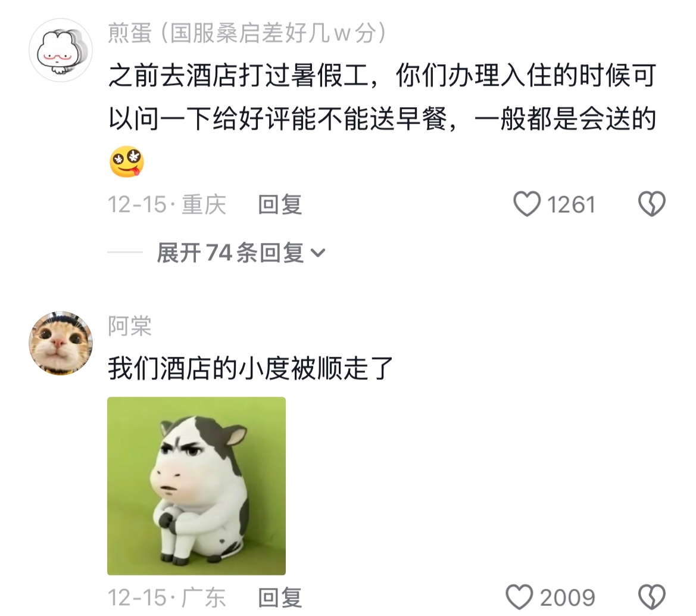Open username 煎蛋 (国服桑启差好几w分)
This screenshot has width=696, height=616.
click(x=247, y=33)
